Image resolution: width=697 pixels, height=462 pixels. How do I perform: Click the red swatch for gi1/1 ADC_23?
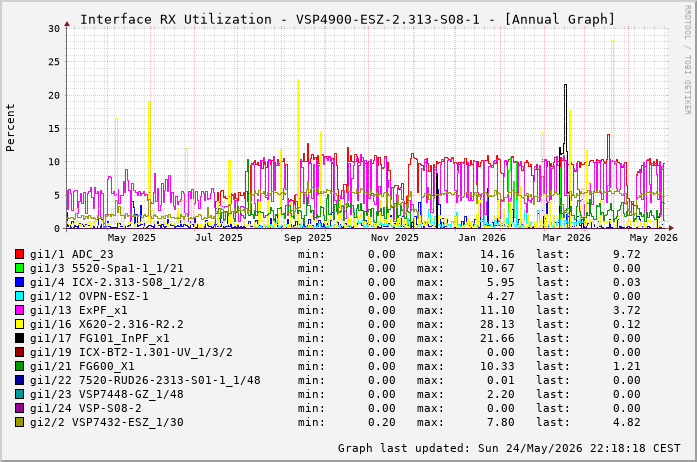(19, 254)
